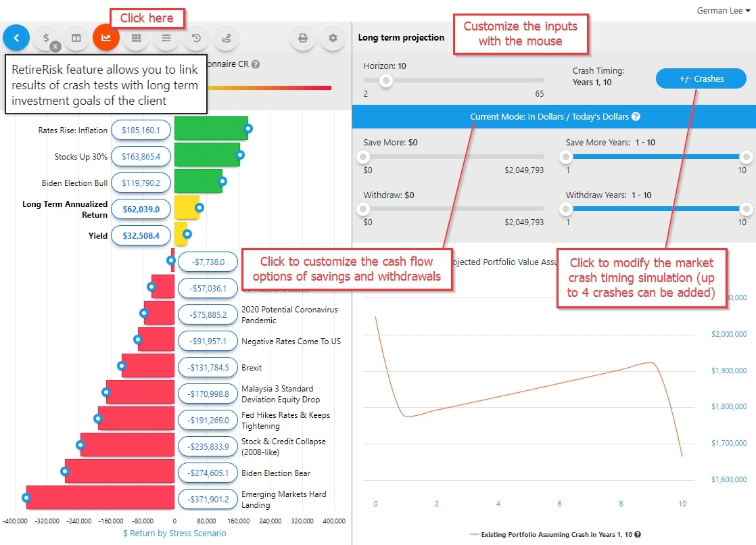Click the printer icon
The image size is (756, 545).
[303, 38]
